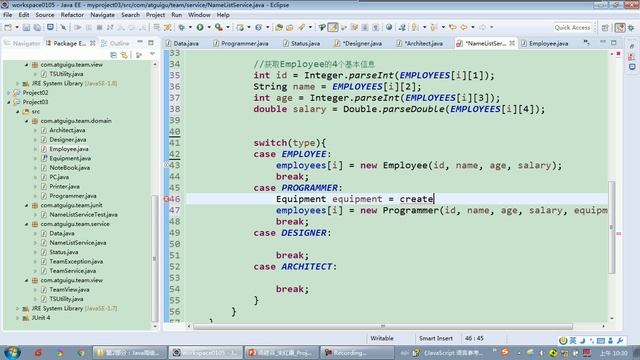Click 'Writable' in the status bar
This screenshot has height=360, width=640.
(x=382, y=338)
